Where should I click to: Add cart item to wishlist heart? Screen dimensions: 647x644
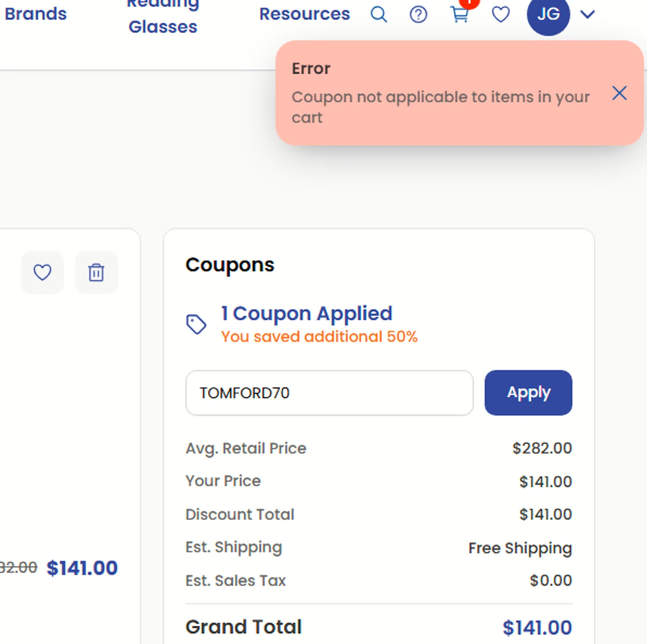(x=42, y=272)
